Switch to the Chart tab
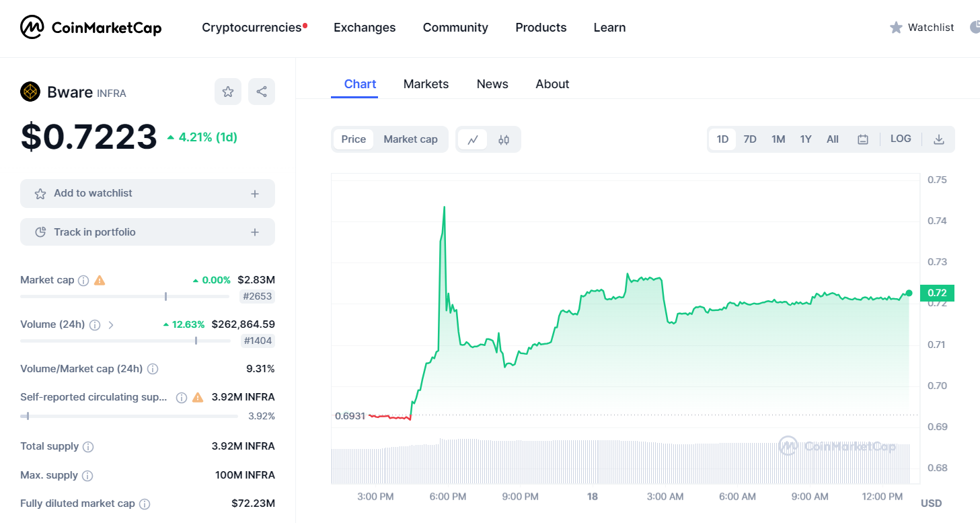The image size is (980, 523). pyautogui.click(x=360, y=84)
